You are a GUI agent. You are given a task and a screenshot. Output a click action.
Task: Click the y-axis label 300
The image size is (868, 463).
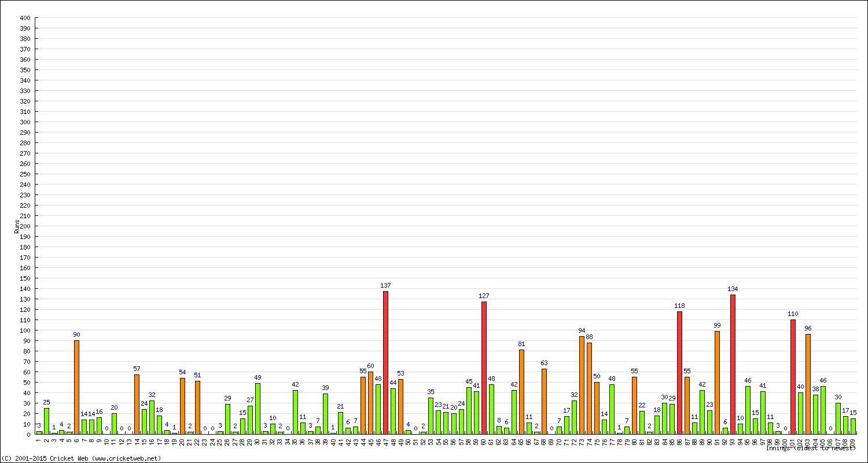tap(24, 122)
